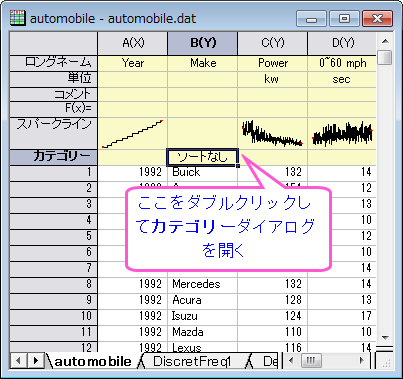Image resolution: width=403 pixels, height=379 pixels.
Task: Minimize the automobile workbook window
Action: pos(311,19)
